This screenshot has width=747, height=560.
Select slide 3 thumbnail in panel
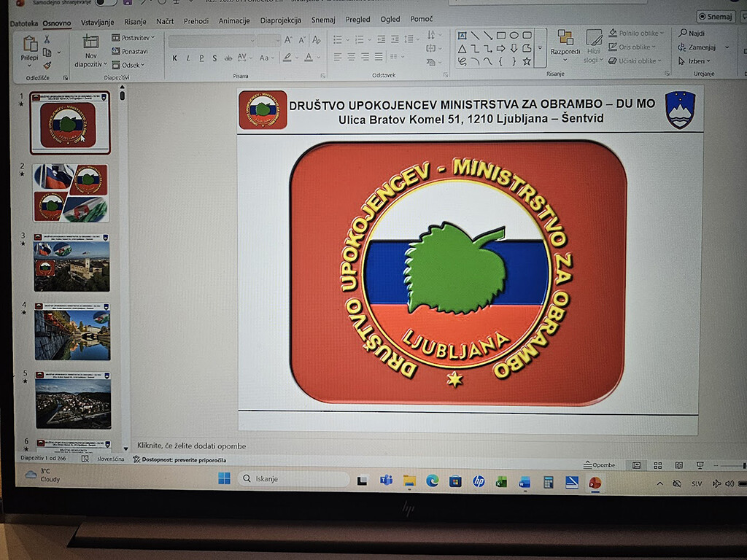(71, 263)
